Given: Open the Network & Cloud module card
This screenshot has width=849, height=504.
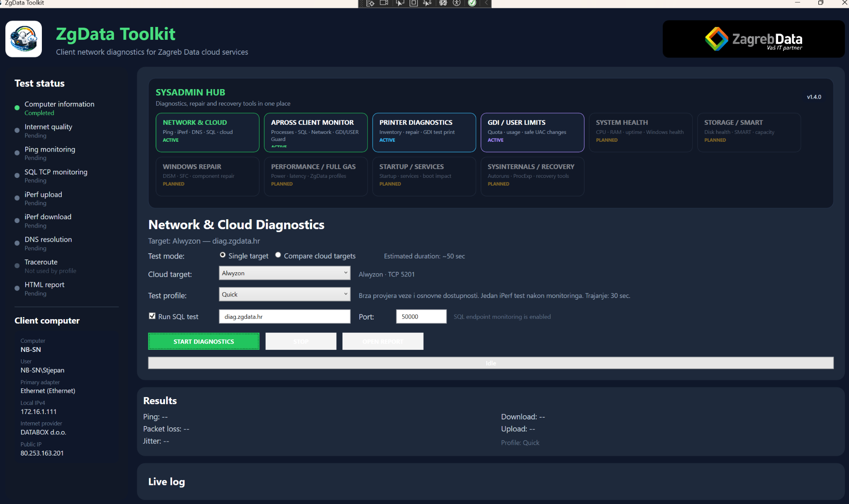Looking at the screenshot, I should click(x=207, y=133).
